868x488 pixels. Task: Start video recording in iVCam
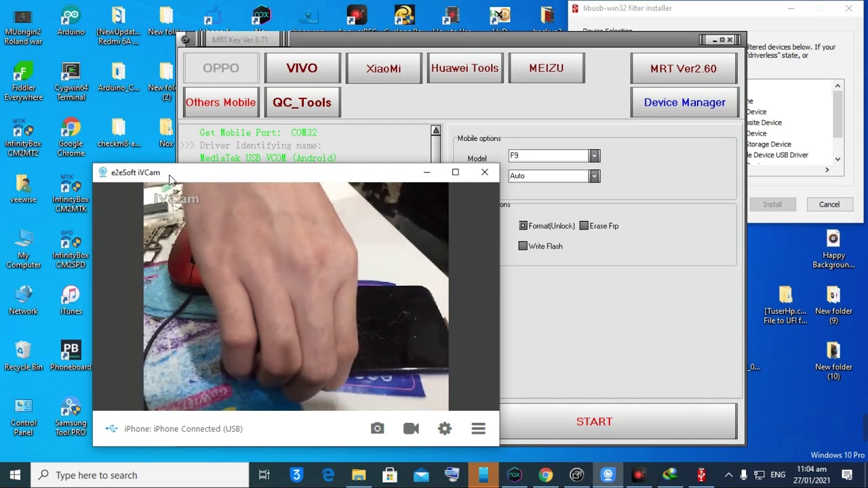[411, 428]
